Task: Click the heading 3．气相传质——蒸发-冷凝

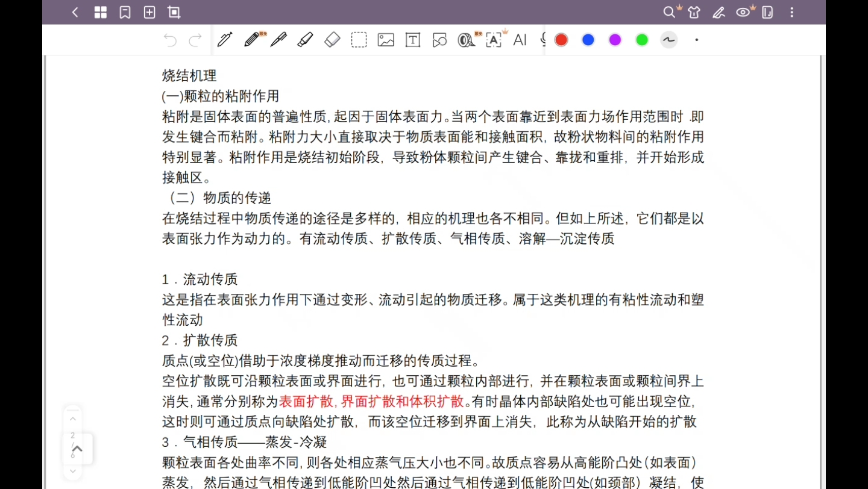Action: (245, 443)
